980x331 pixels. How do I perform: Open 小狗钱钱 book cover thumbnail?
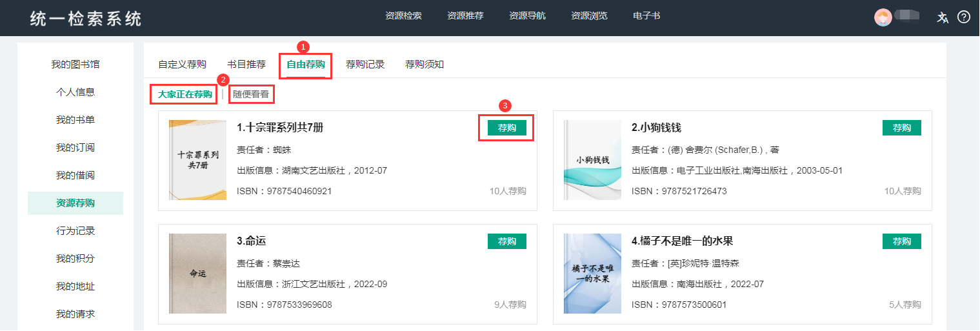[x=592, y=160]
